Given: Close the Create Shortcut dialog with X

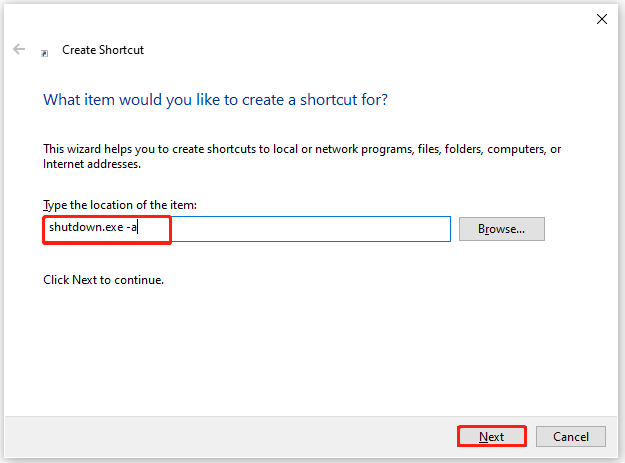Looking at the screenshot, I should 601,19.
